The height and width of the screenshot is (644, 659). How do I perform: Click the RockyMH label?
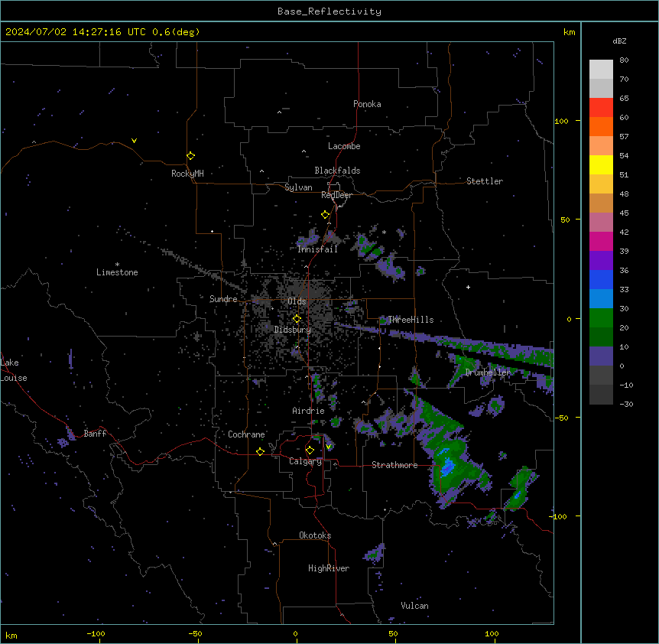187,174
